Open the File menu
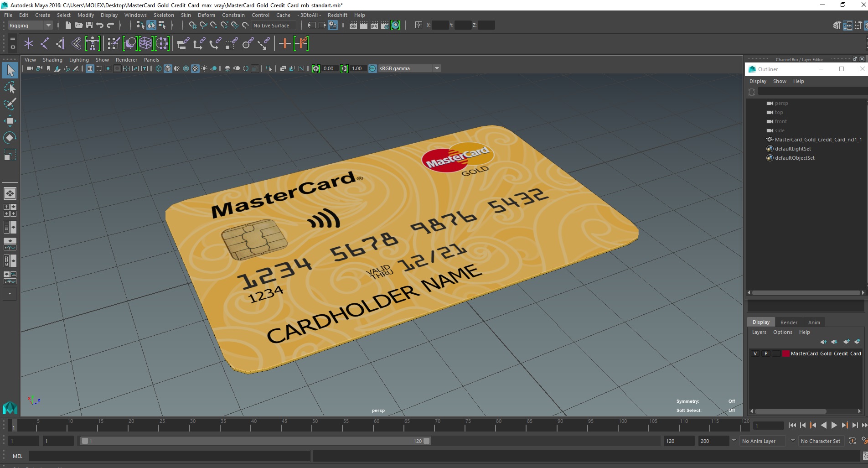868x468 pixels. tap(8, 15)
